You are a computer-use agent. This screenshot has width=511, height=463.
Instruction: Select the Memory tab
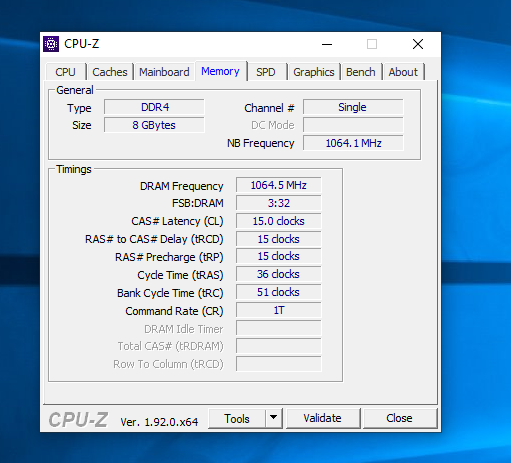click(220, 71)
